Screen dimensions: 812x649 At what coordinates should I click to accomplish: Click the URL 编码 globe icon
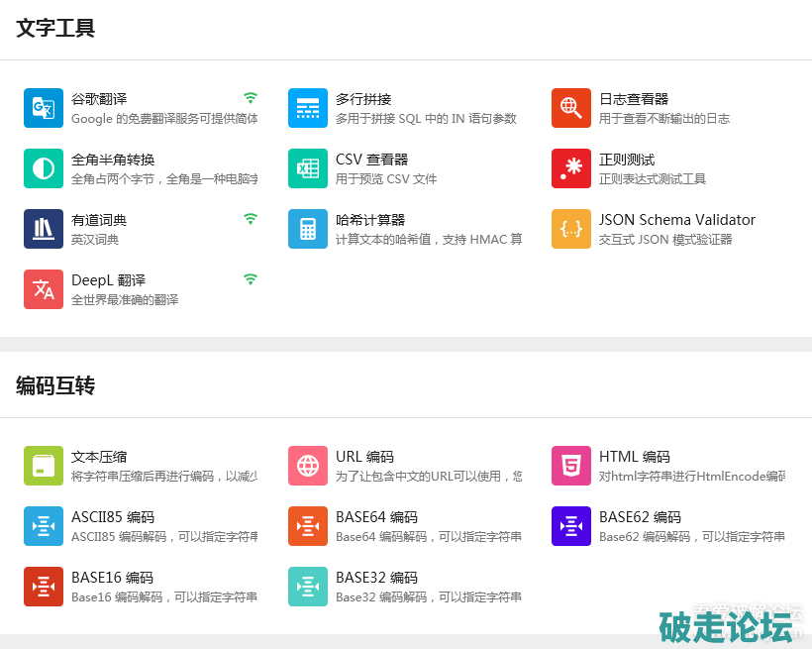(308, 466)
